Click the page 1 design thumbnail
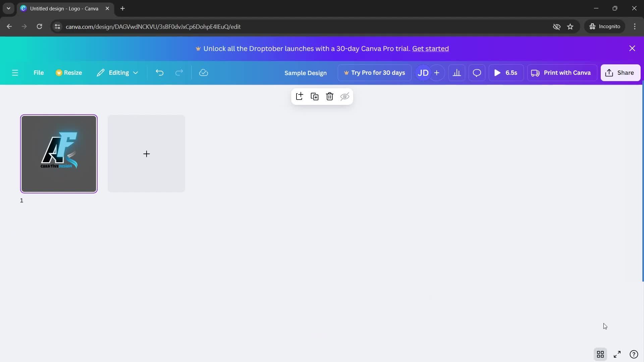The width and height of the screenshot is (644, 362). pyautogui.click(x=58, y=154)
